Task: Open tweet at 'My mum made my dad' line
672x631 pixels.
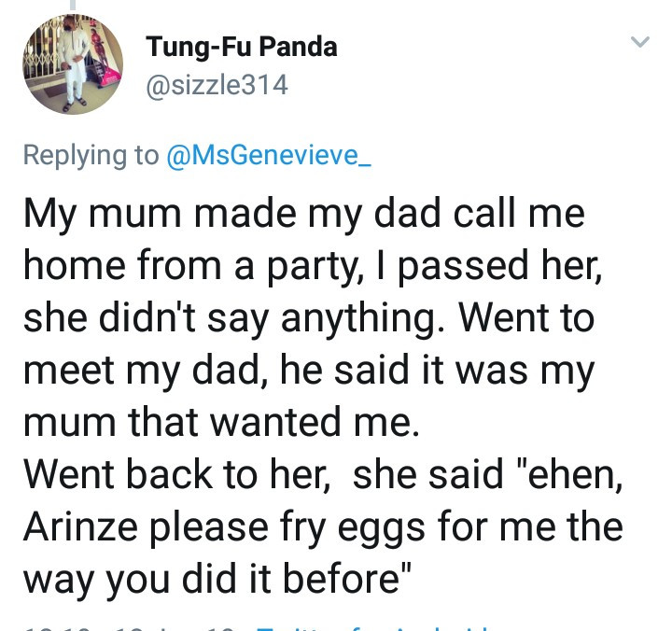Action: (x=304, y=214)
